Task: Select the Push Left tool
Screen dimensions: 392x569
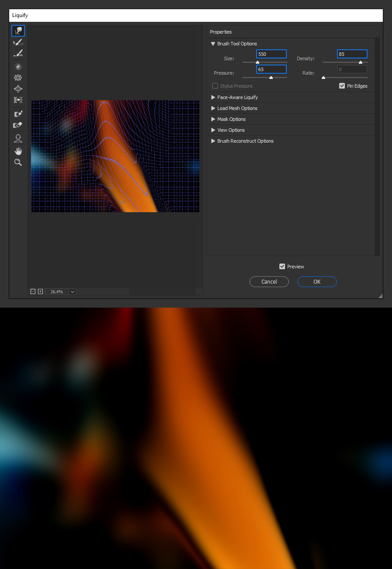Action: click(18, 100)
